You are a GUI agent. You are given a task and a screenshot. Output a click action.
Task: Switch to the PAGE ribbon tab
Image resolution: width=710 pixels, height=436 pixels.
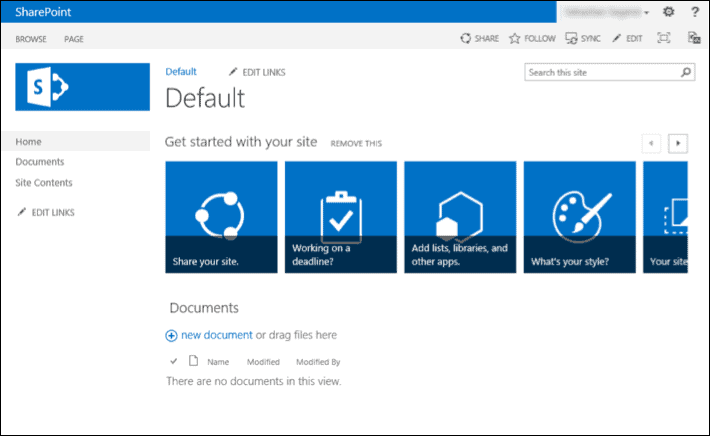(74, 39)
